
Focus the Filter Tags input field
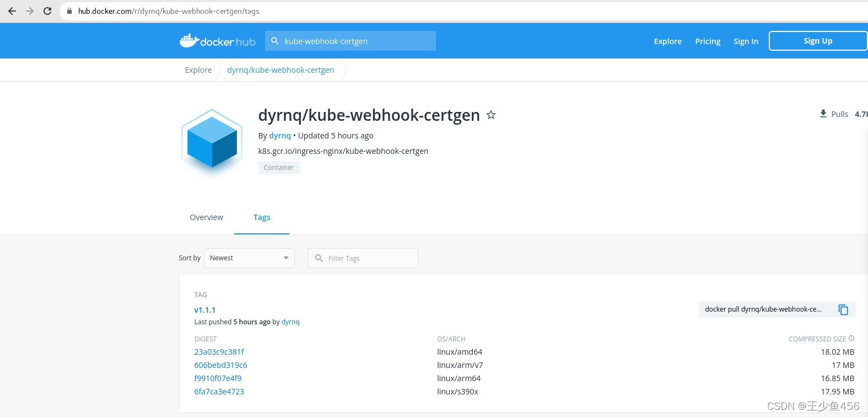point(363,258)
